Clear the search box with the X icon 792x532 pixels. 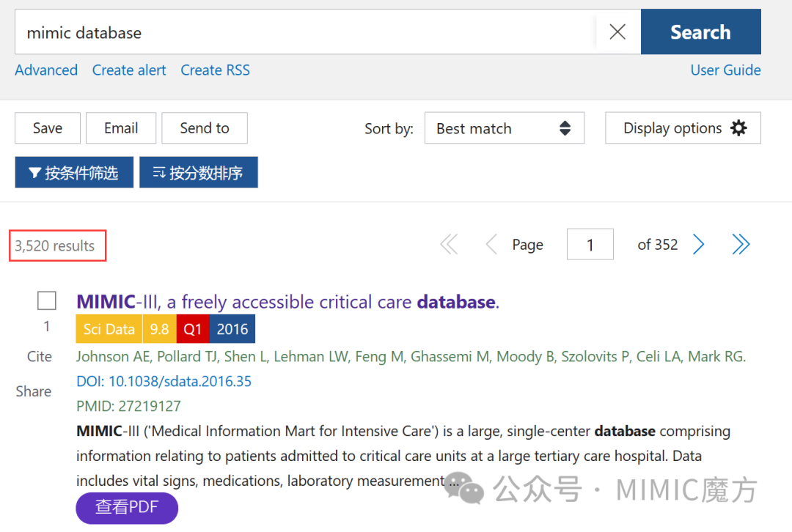click(x=617, y=32)
